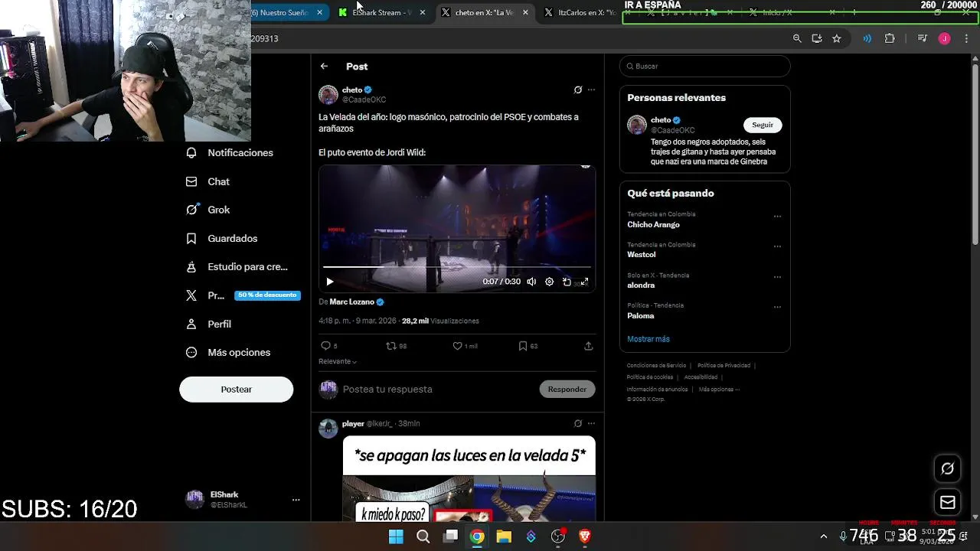Open video settings gear
Viewport: 980px width, 551px height.
[x=549, y=282]
